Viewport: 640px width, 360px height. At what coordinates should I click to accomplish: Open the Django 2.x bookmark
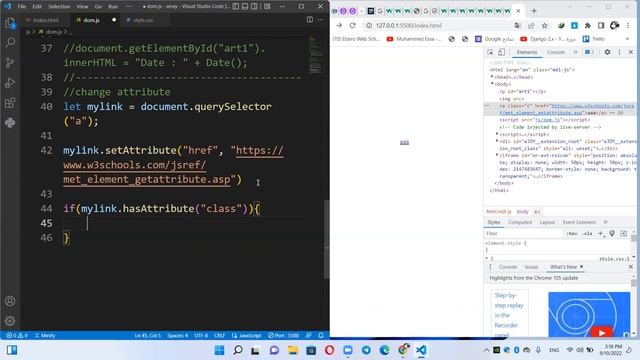548,39
